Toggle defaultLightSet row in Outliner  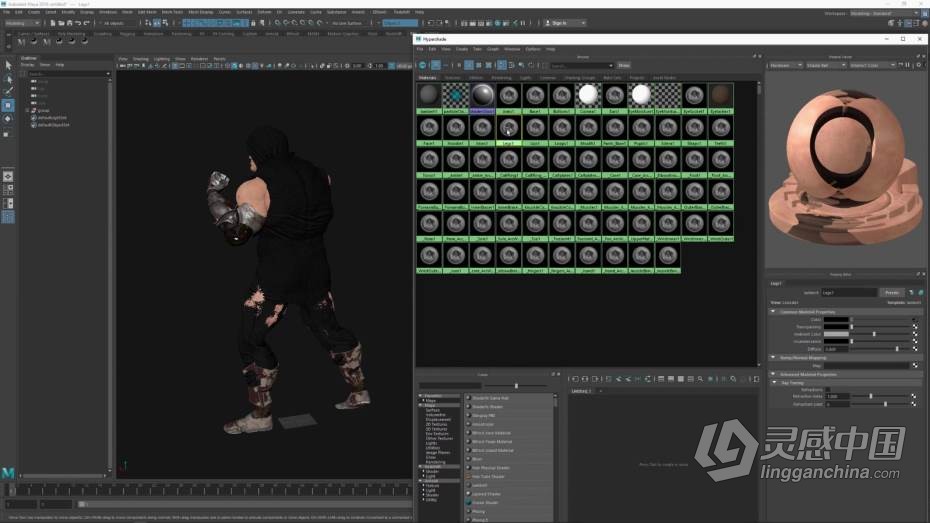[x=52, y=118]
